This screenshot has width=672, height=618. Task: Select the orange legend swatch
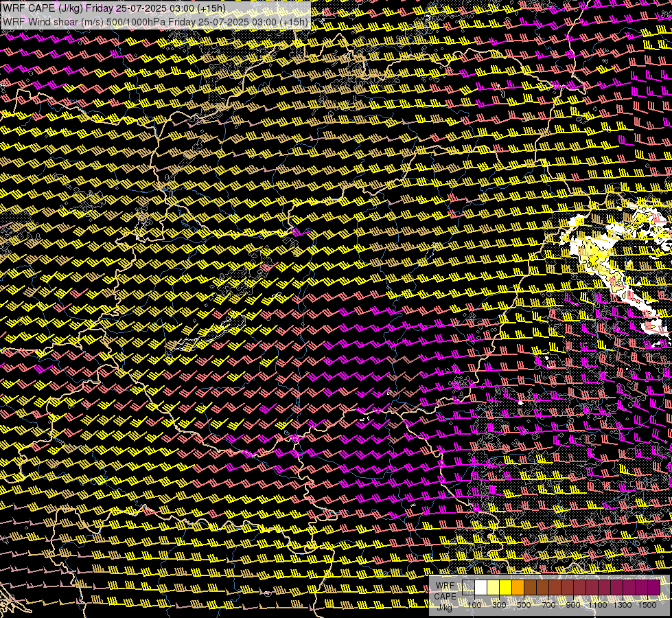click(x=518, y=587)
